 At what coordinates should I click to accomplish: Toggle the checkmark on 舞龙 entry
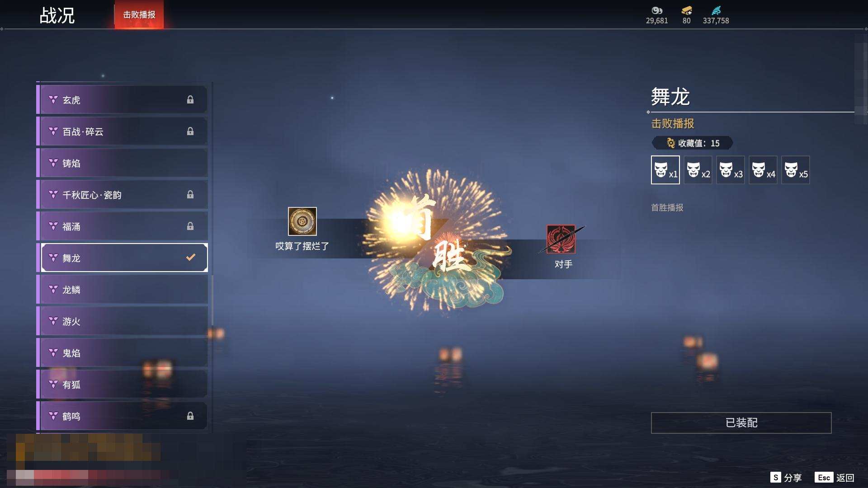[191, 258]
